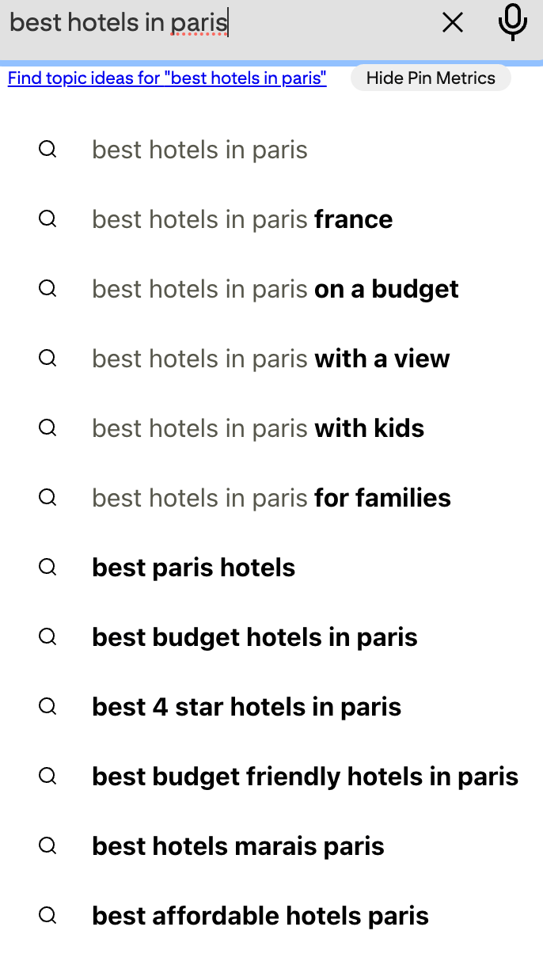Clear the search text with the X icon

click(x=453, y=23)
